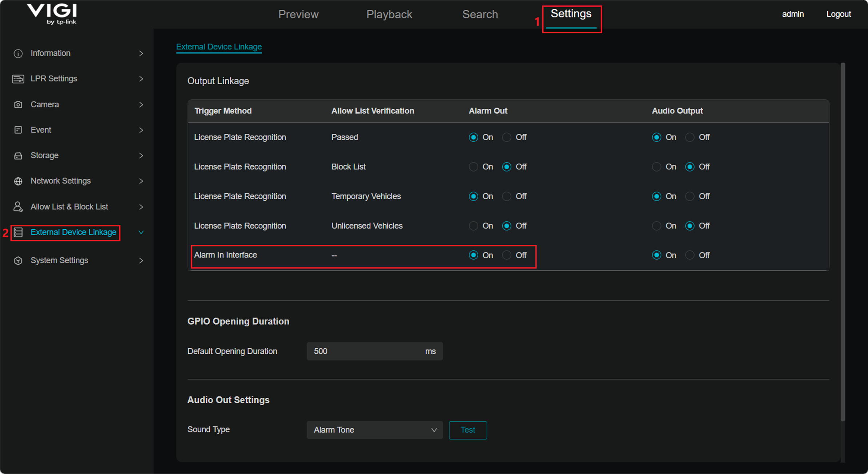Click the LPR Settings license plate icon

18,79
